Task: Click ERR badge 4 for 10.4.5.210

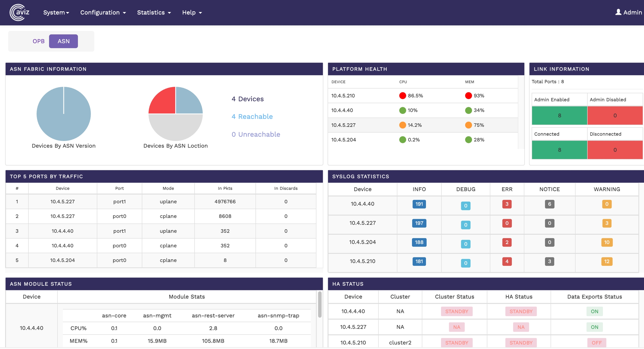Action: [x=507, y=261]
